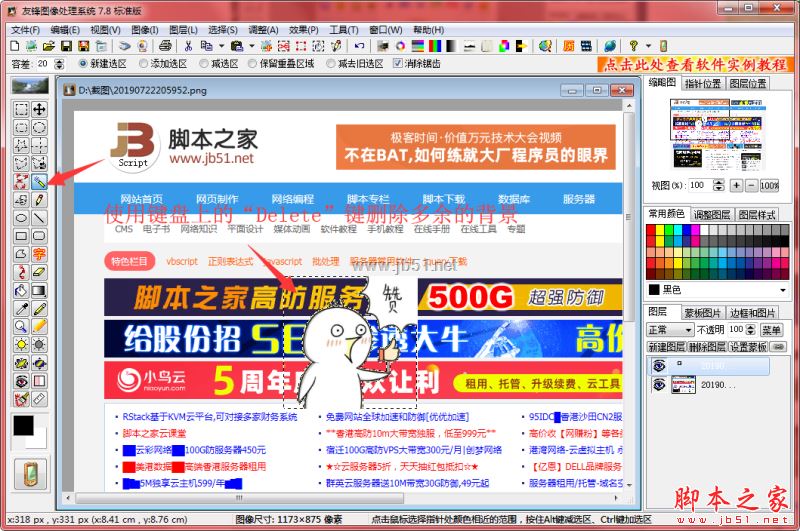Click the navigator thumbnail preview image
Screen dimensions: 800x531
(717, 134)
